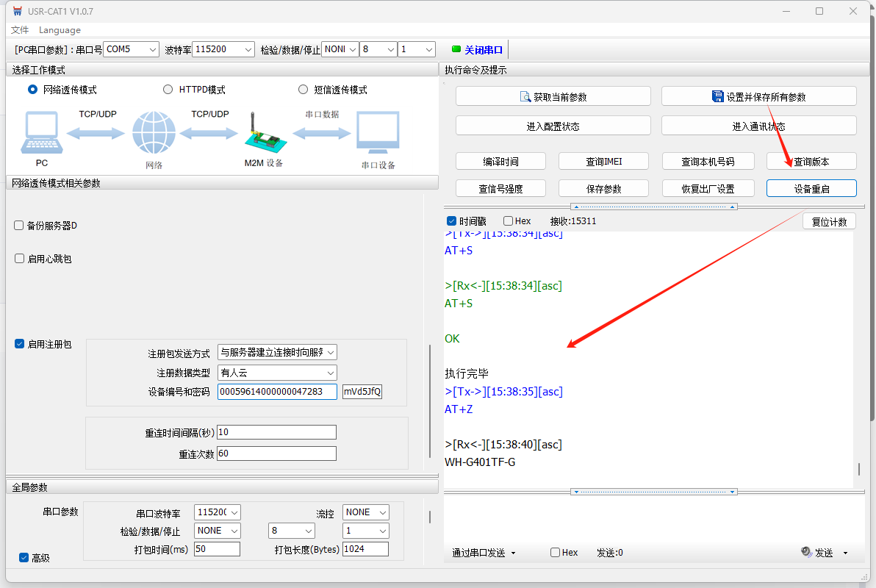Click the 获取当前参数 button with magnifier icon

[x=553, y=96]
